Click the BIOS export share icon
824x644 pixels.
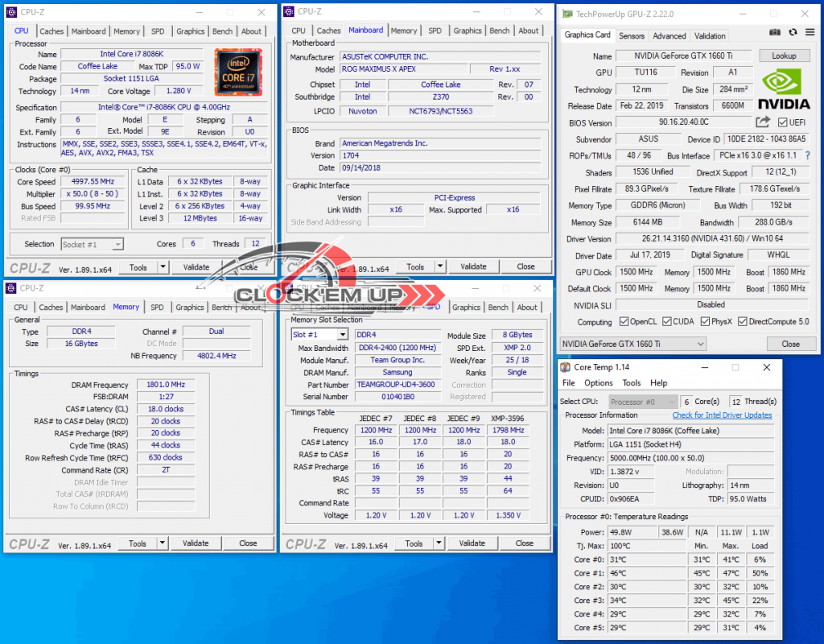(763, 122)
